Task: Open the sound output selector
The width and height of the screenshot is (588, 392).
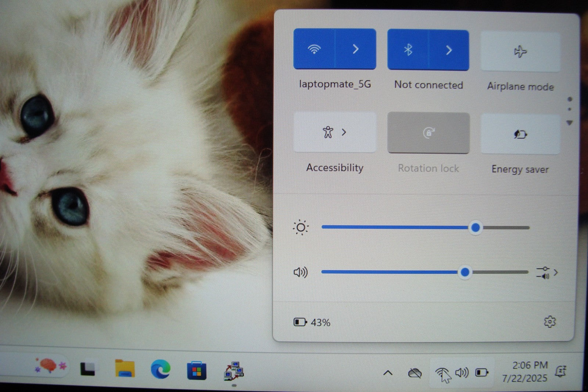Action: pyautogui.click(x=547, y=272)
